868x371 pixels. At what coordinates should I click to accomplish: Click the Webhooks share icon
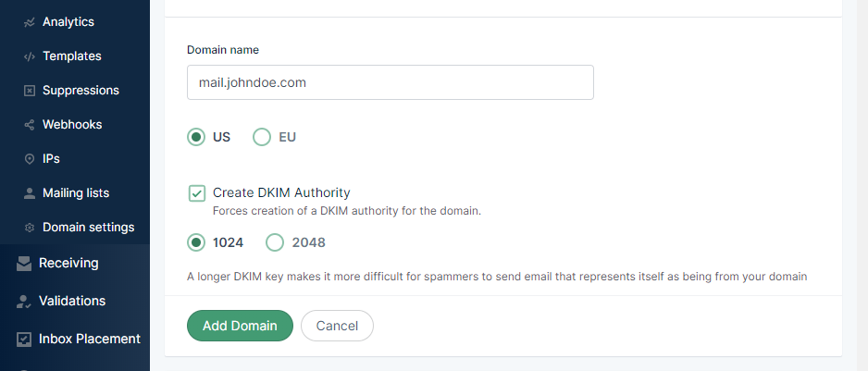coord(29,125)
